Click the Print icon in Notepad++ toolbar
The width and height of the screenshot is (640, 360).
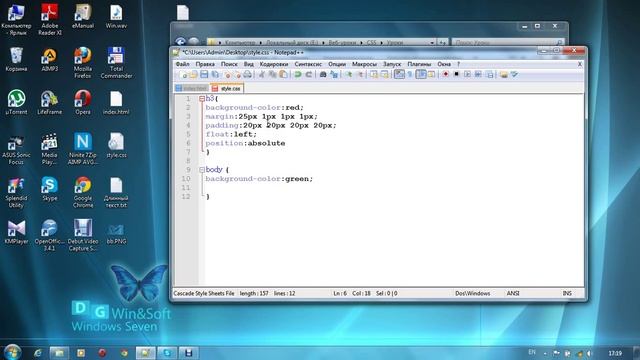pos(247,74)
